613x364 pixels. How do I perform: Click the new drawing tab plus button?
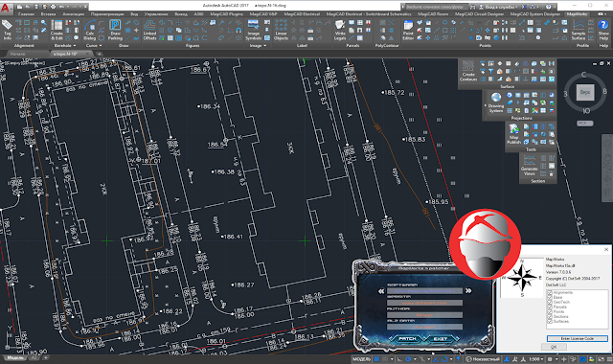100,54
